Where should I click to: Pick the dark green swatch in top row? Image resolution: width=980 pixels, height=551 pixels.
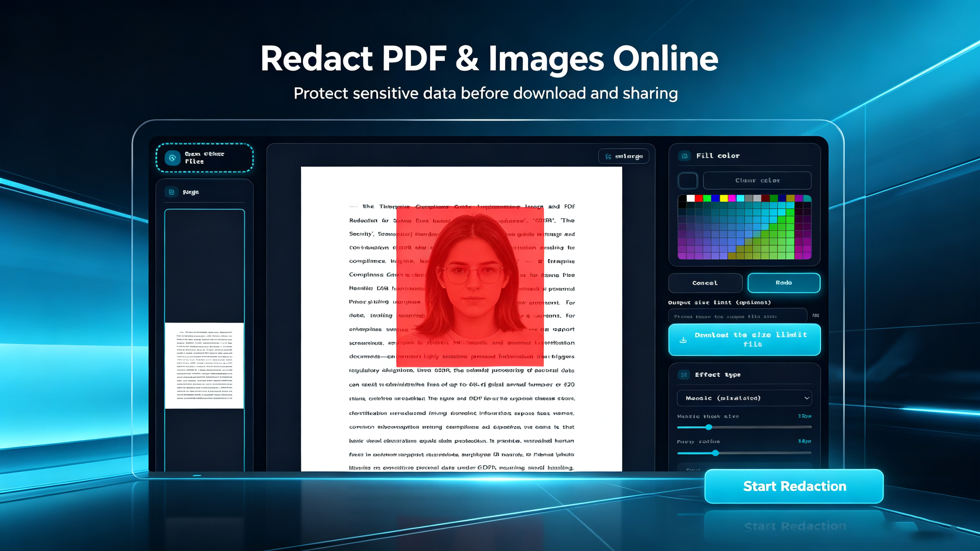pos(774,198)
